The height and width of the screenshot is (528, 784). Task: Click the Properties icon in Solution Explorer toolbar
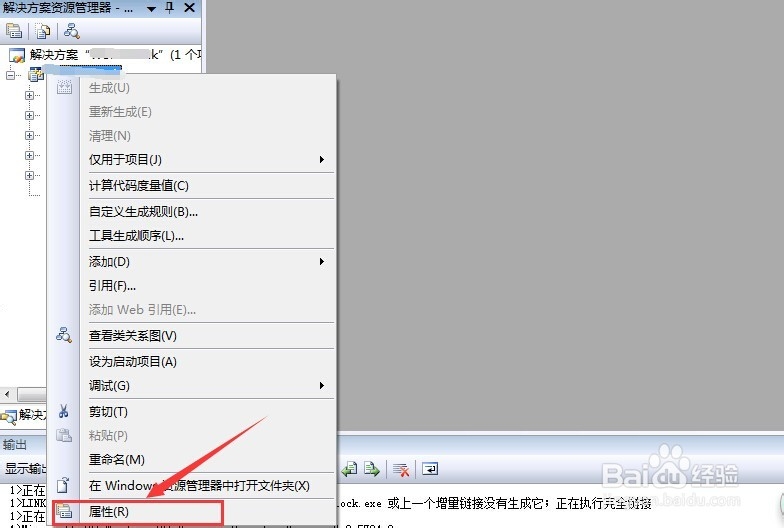[x=14, y=31]
